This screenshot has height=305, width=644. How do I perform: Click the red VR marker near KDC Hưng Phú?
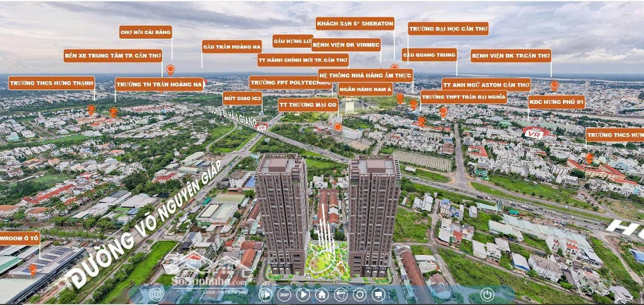[535, 133]
